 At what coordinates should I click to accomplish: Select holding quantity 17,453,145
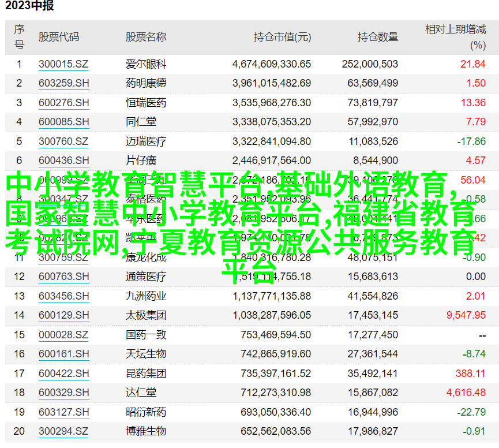[373, 315]
